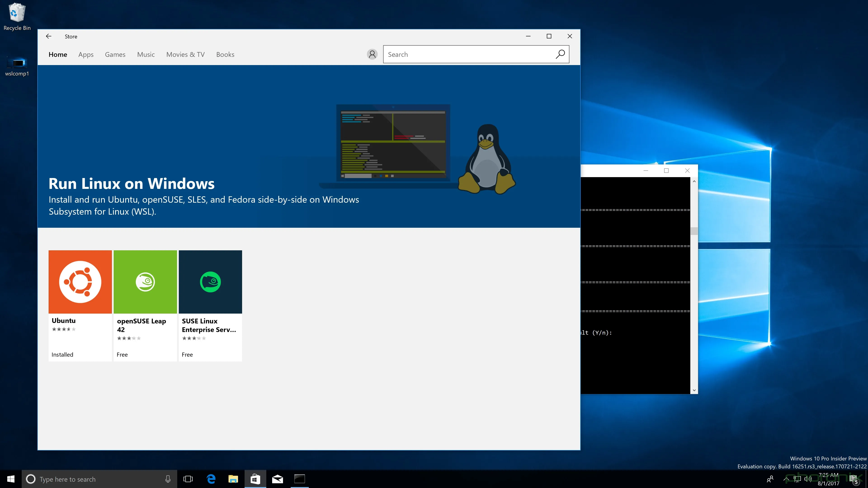Open the Windows Start menu

click(x=11, y=479)
